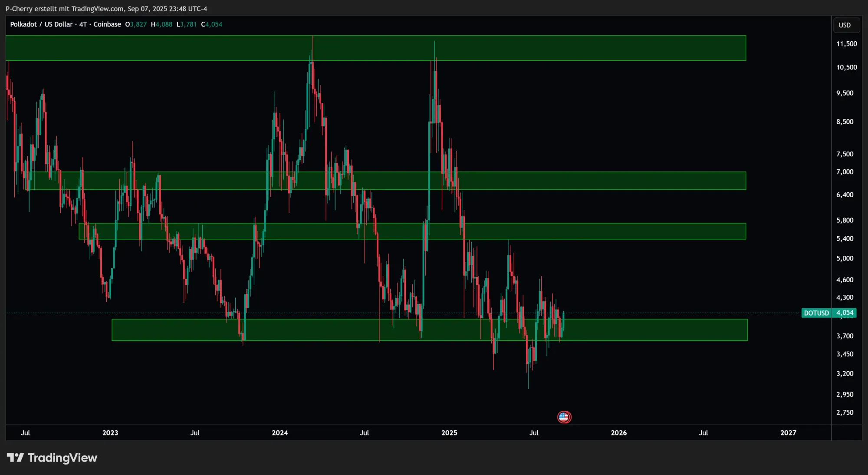Screen dimensions: 868x475
Task: Click the 2023 time axis label
Action: coord(110,433)
